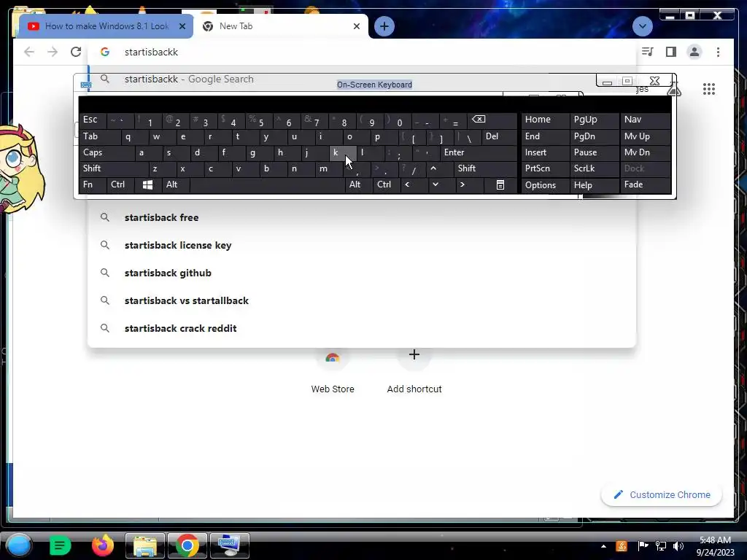747x560 pixels.
Task: Toggle Nav key on on-screen keyboard
Action: click(x=646, y=120)
